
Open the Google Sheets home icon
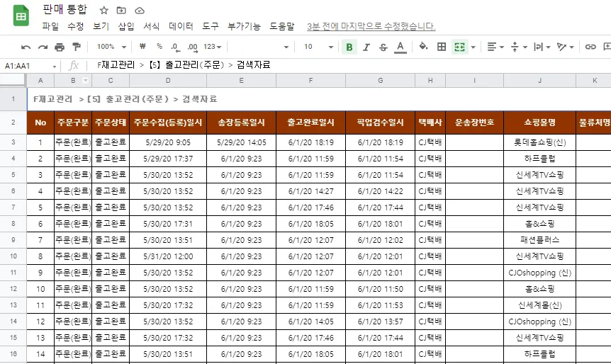point(21,16)
